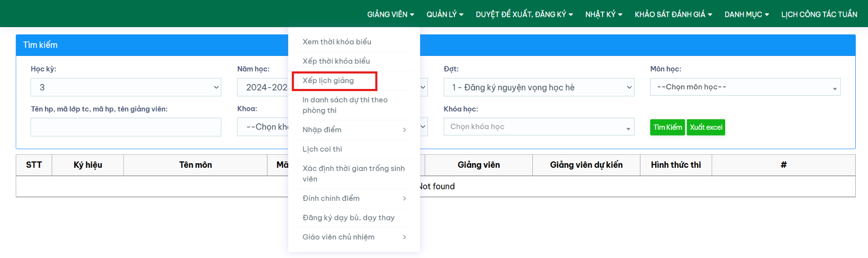Select Xác định thời gian trống sinh viên
Image resolution: width=868 pixels, height=258 pixels.
click(x=354, y=174)
